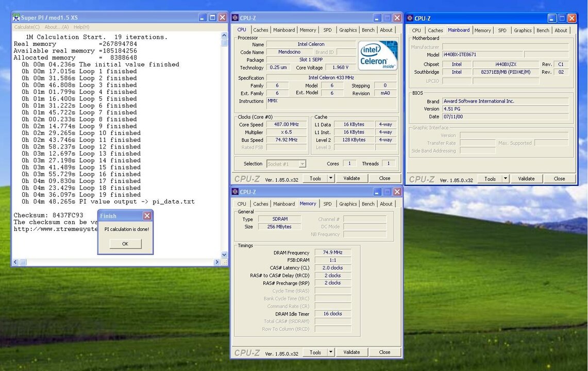Click the scroll up arrow in Super PI

[x=224, y=35]
